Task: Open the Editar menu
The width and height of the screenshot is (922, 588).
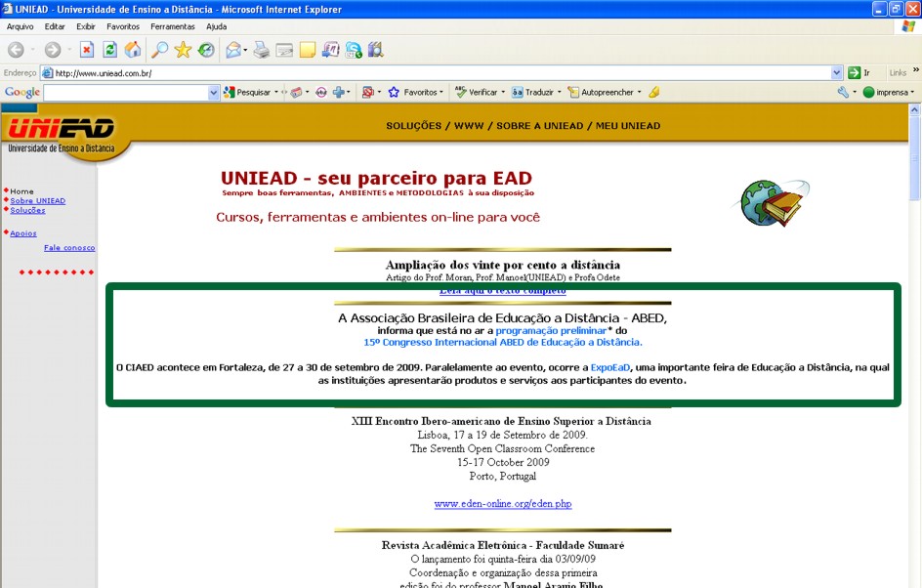Action: pyautogui.click(x=55, y=26)
